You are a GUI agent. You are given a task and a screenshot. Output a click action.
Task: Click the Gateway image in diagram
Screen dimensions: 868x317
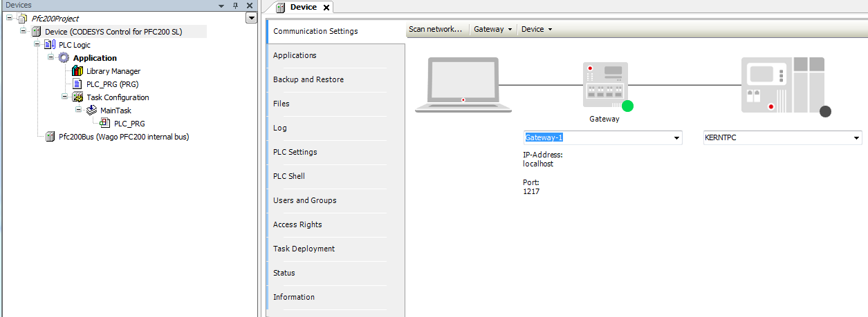point(605,86)
